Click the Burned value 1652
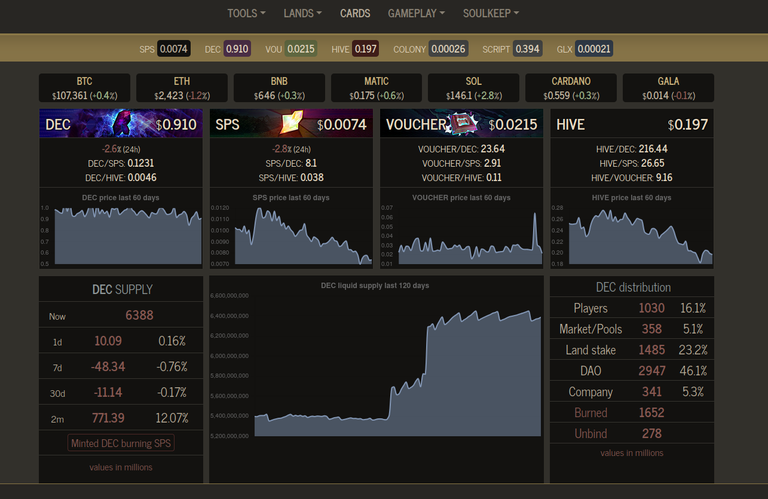 click(x=651, y=413)
